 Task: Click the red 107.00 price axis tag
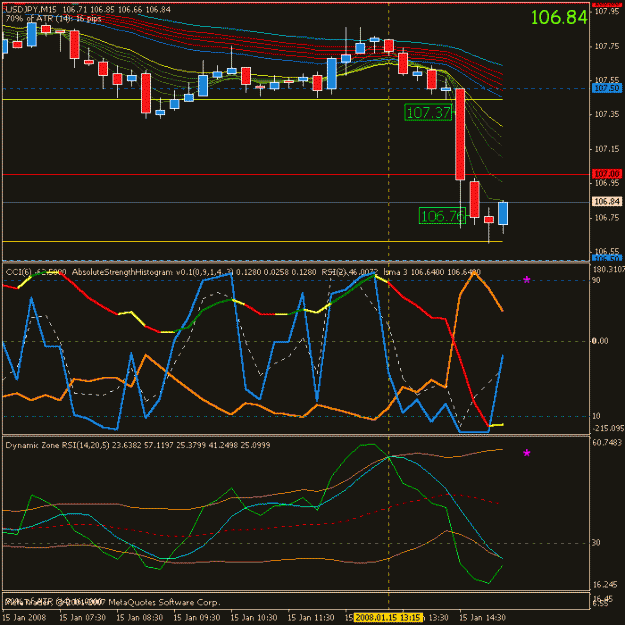click(607, 174)
